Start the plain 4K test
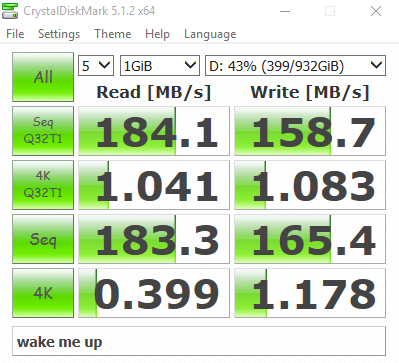Viewport: 399px width, 363px height. click(43, 293)
